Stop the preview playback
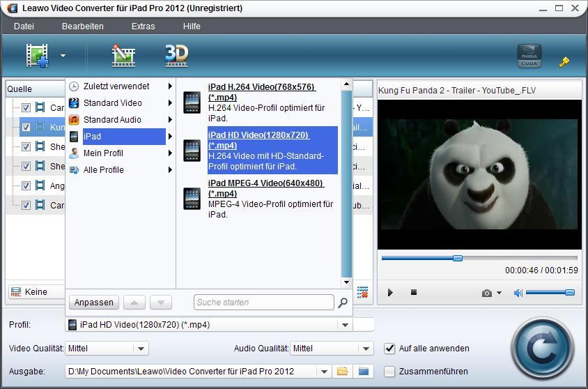Viewport: 588px width, 389px height. click(414, 292)
